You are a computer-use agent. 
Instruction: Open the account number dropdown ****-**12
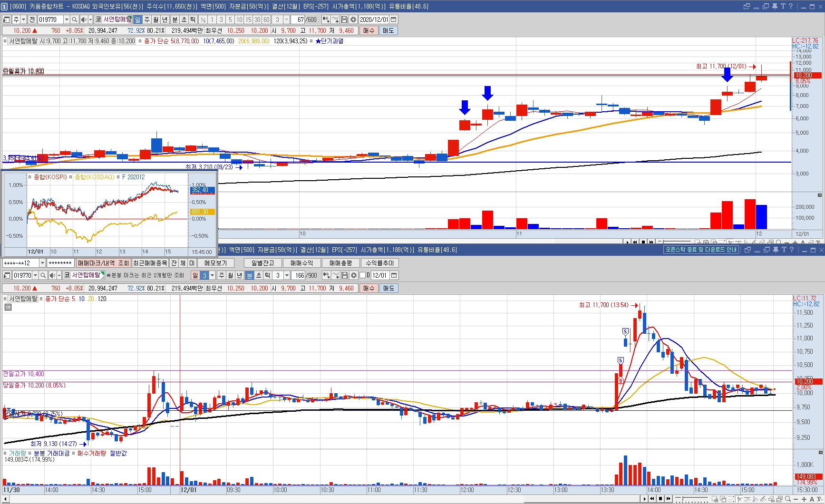[x=42, y=263]
